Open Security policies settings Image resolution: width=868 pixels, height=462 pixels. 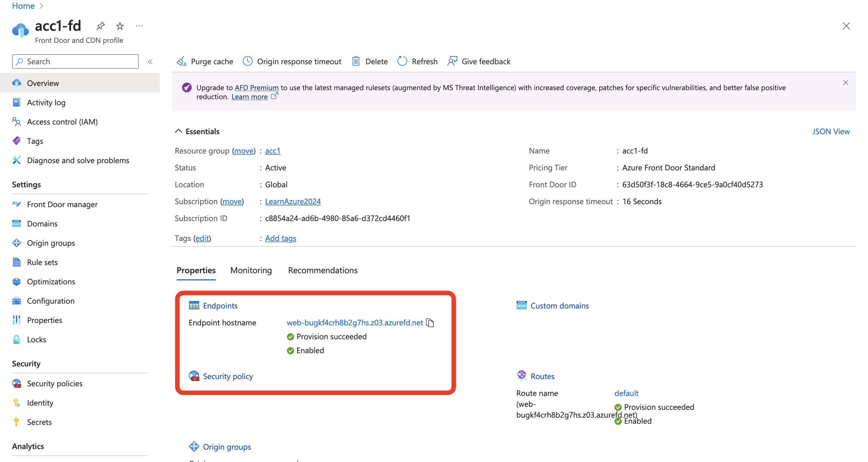tap(54, 383)
